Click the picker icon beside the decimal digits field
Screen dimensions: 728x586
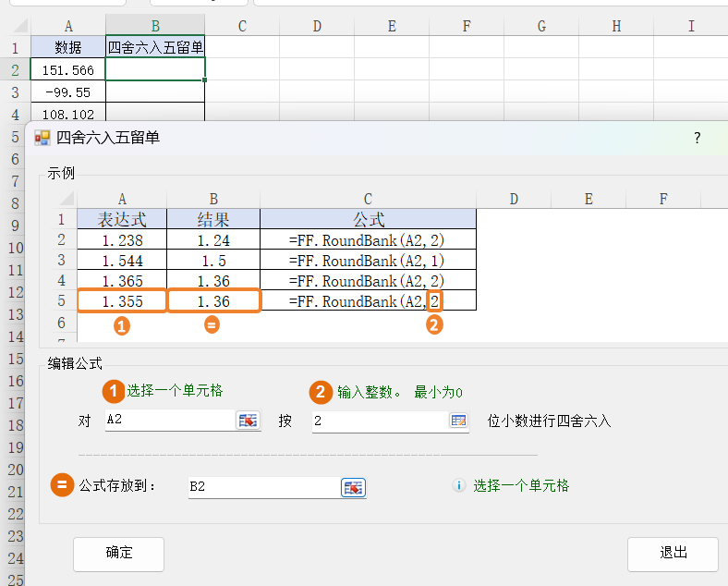[x=458, y=421]
